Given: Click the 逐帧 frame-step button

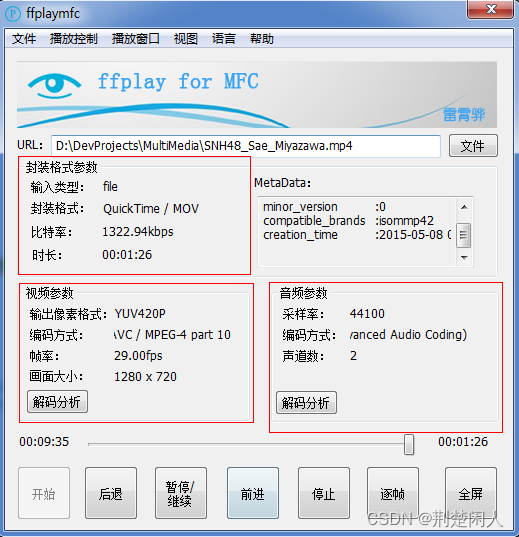Looking at the screenshot, I should coord(393,493).
